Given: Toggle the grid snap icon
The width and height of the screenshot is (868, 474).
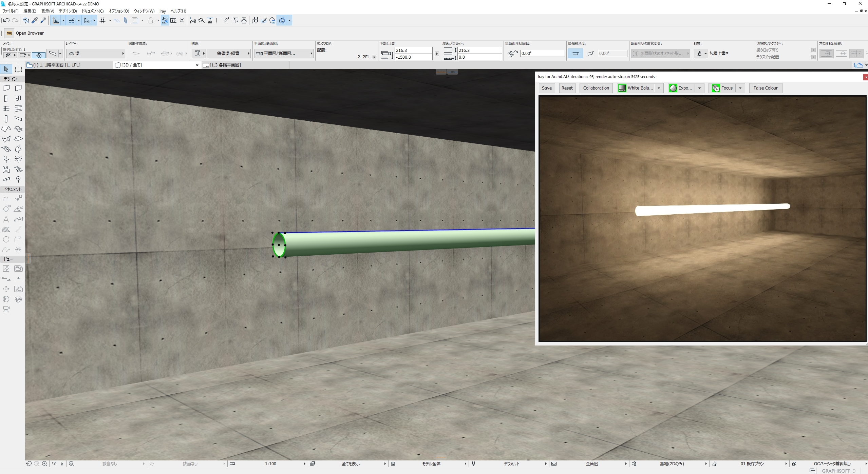Looking at the screenshot, I should (x=102, y=20).
